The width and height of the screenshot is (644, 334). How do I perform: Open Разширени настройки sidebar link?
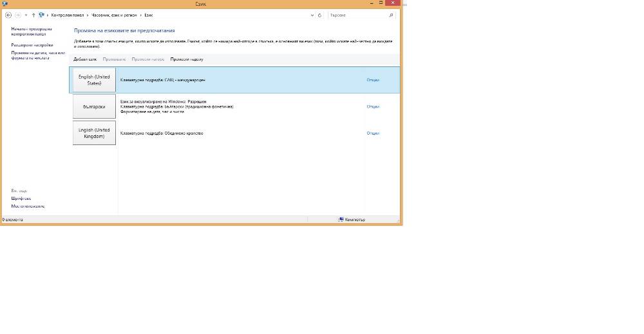(x=32, y=45)
